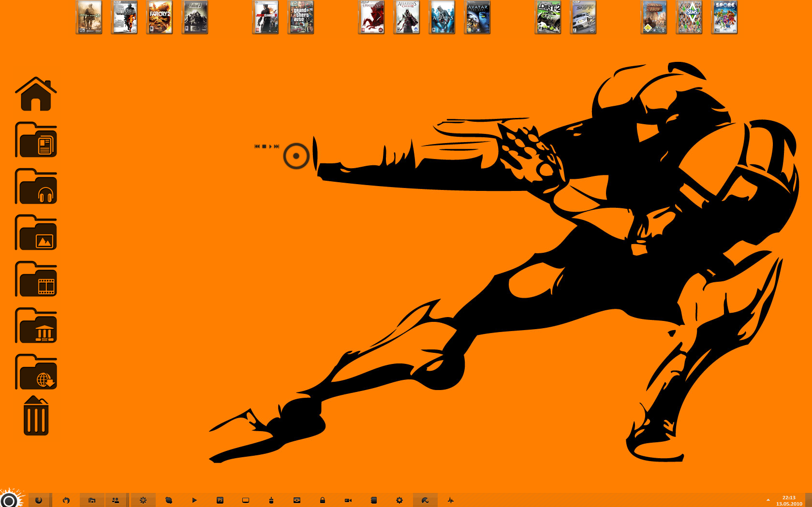The height and width of the screenshot is (507, 812).
Task: Click the umbrella-shaped taskbar icon
Action: (x=425, y=500)
